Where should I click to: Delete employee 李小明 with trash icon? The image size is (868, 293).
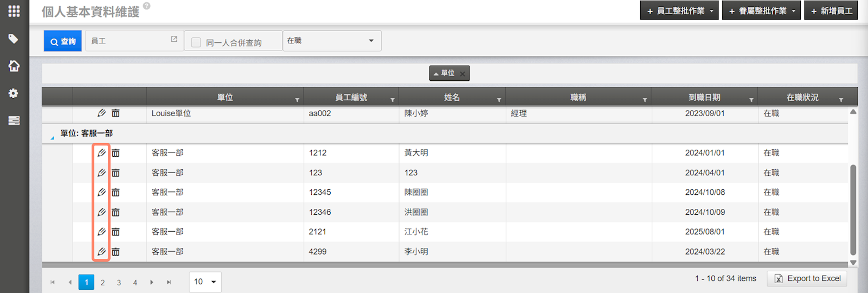click(115, 252)
